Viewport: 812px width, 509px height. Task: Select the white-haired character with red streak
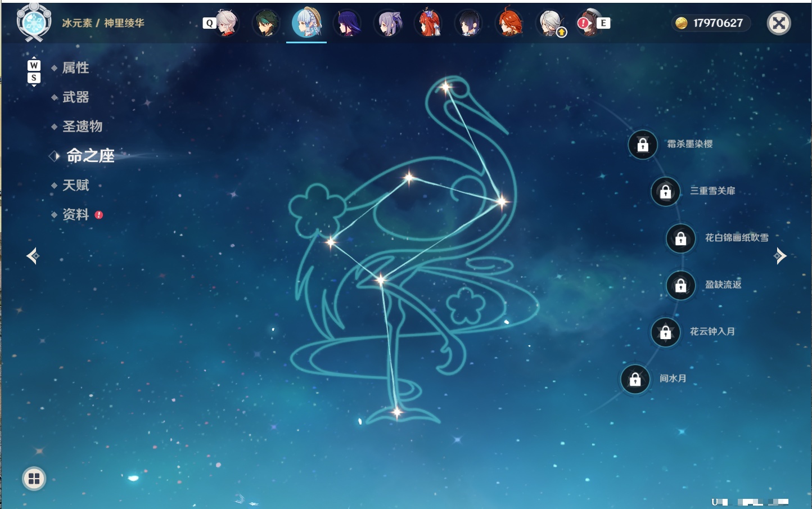click(x=227, y=23)
